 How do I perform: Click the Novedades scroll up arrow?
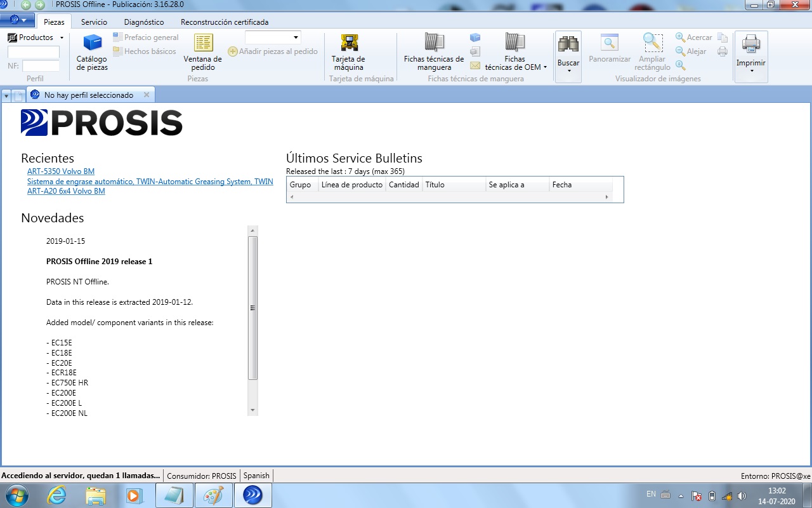pos(252,231)
